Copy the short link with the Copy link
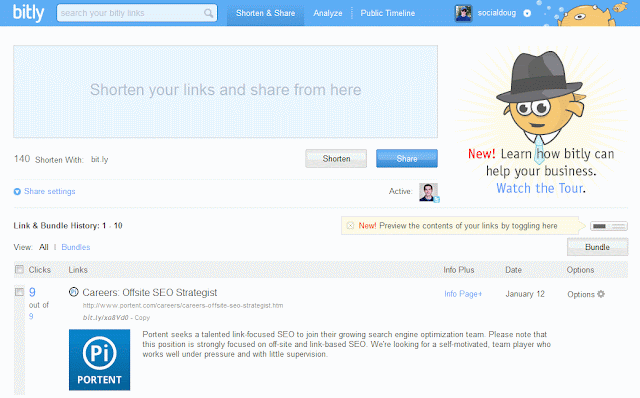The height and width of the screenshot is (398, 640). coord(142,318)
